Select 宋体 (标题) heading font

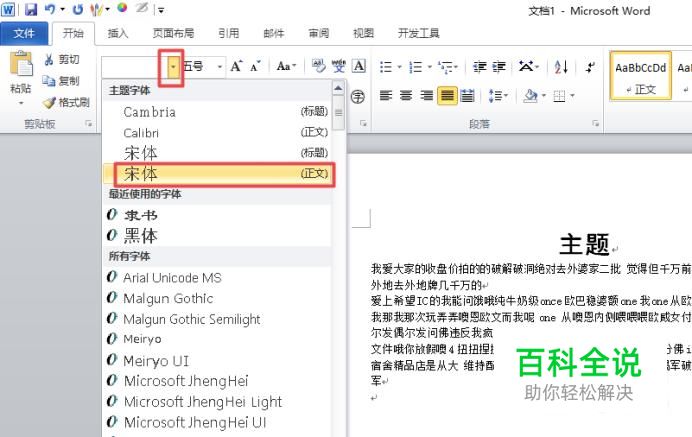[217, 153]
